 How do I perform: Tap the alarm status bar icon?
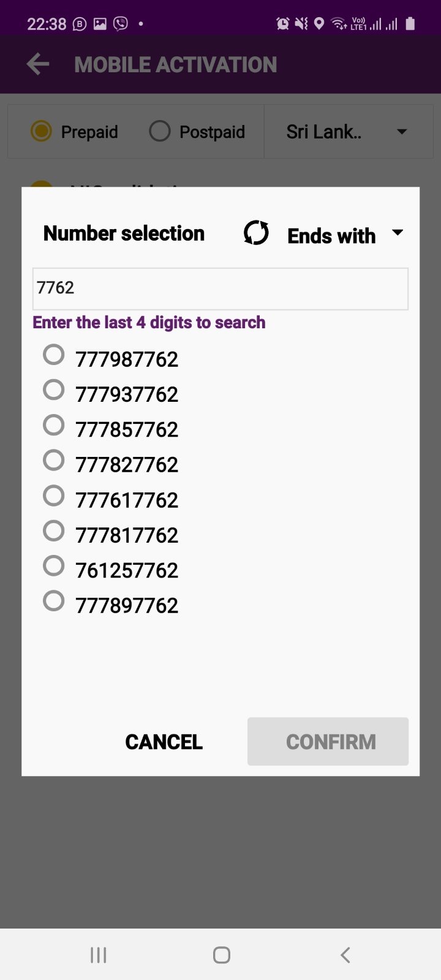[282, 24]
